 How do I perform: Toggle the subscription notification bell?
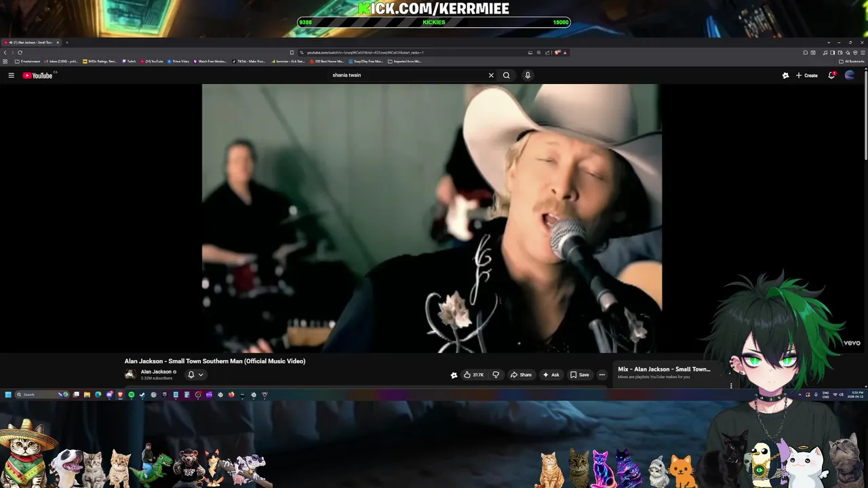point(191,374)
